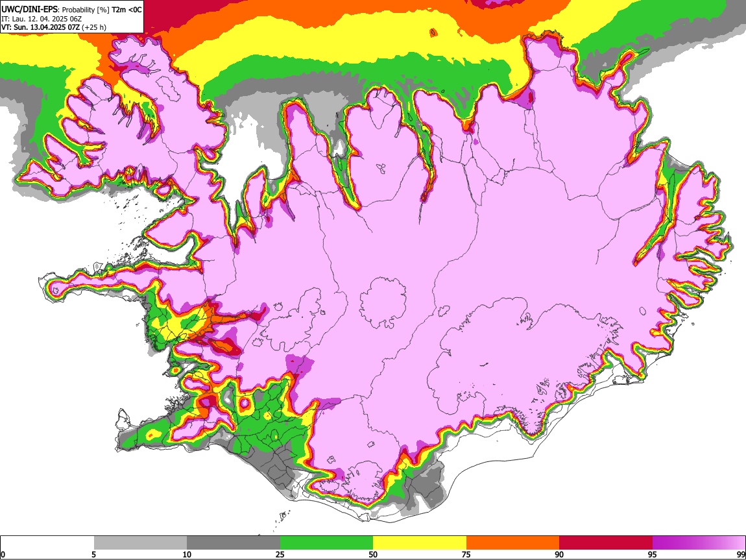This screenshot has height=560, width=746.
Task: Click the '10' legend tick label
Action: tap(187, 554)
